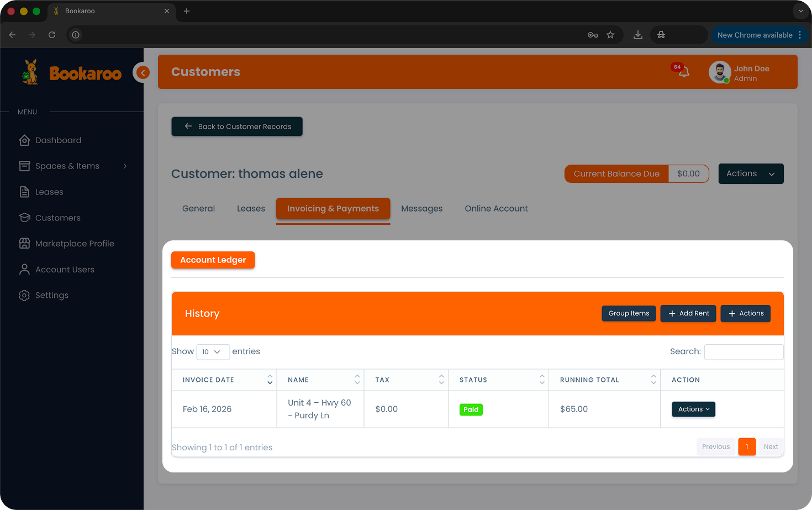The height and width of the screenshot is (510, 812).
Task: Open the Actions dropdown beside Current Balance Due
Action: (x=751, y=173)
